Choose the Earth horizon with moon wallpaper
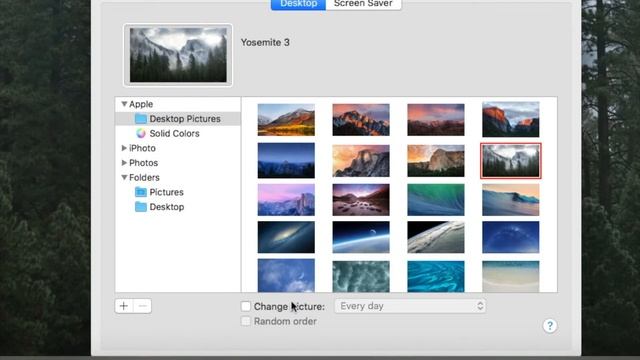 tap(361, 237)
